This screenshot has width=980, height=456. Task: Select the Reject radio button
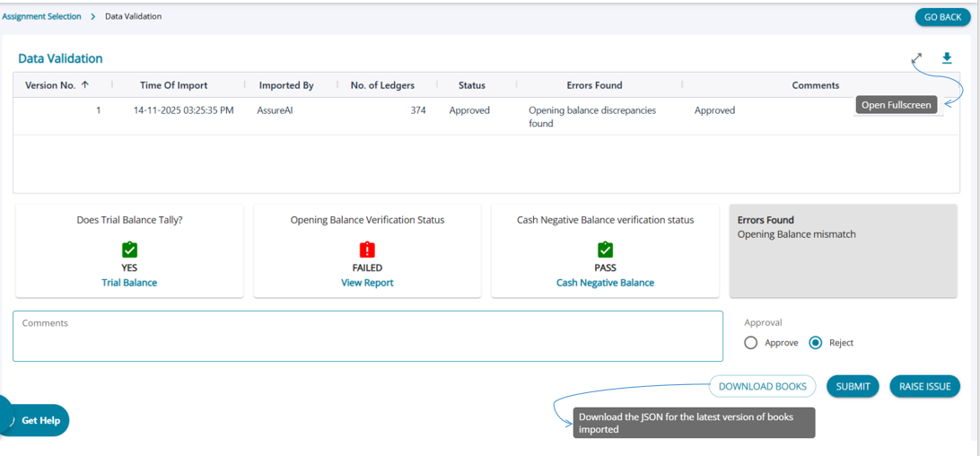click(x=816, y=343)
